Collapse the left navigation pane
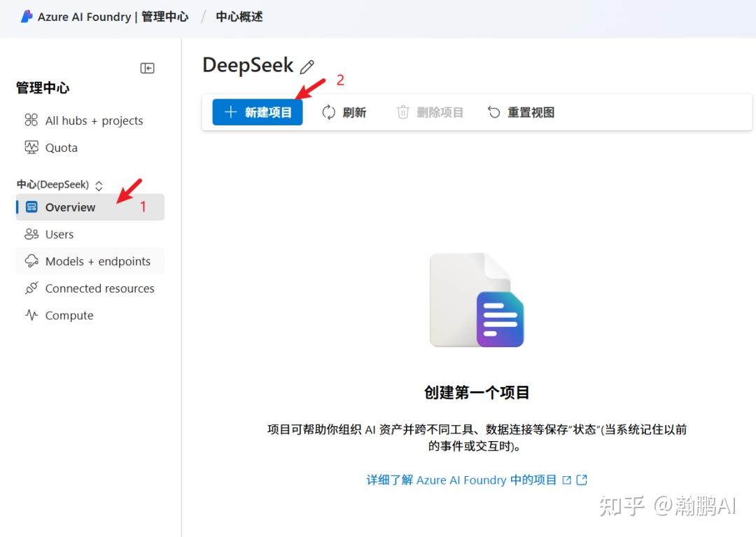The image size is (756, 537). pos(147,68)
